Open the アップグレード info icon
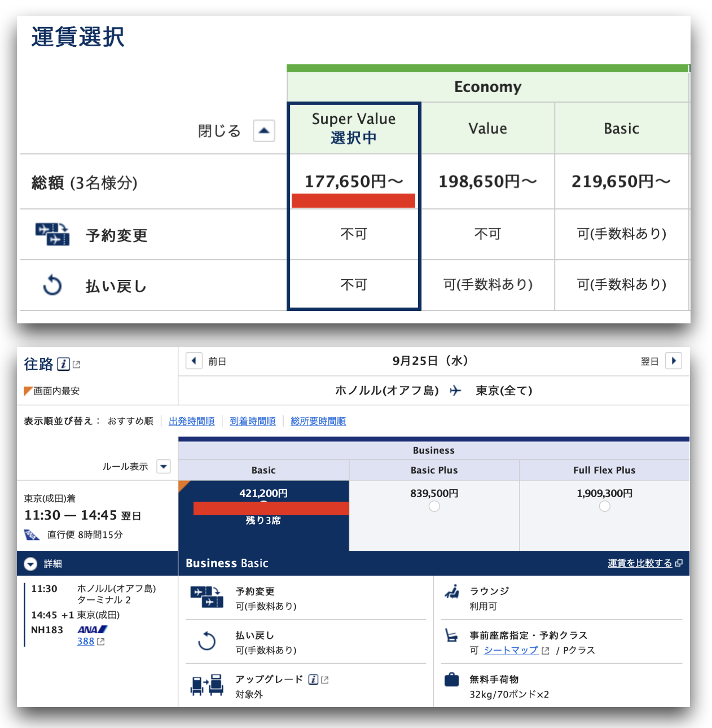This screenshot has width=712, height=728. coord(314,679)
